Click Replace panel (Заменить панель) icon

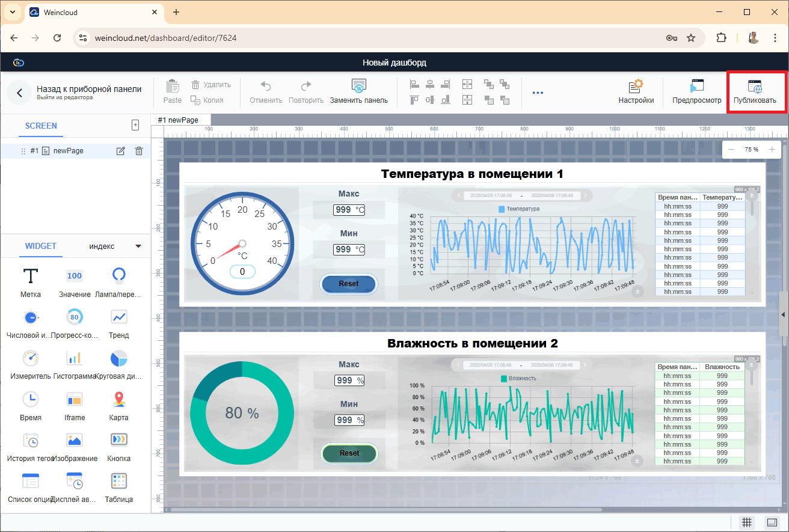(358, 86)
